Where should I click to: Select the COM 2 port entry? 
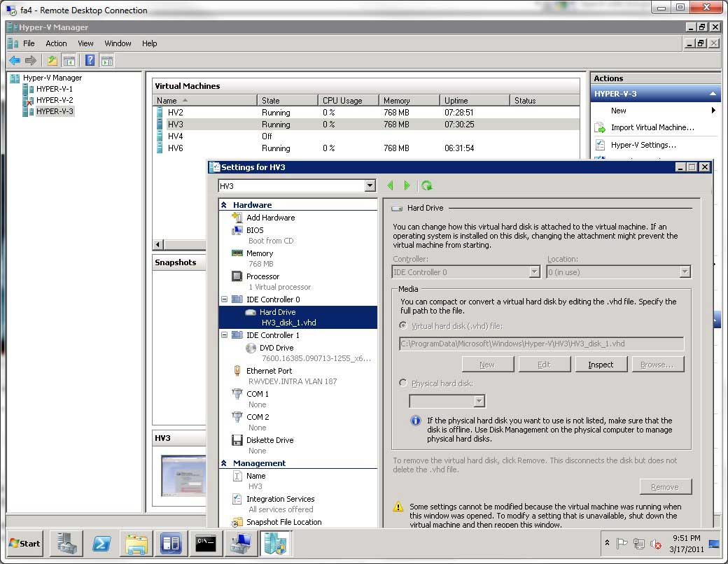(x=258, y=417)
